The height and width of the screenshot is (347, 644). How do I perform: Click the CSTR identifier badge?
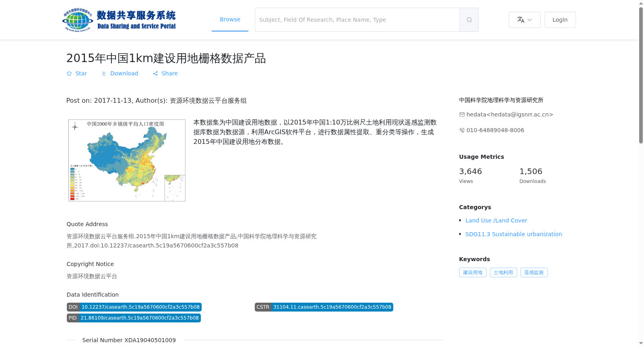tap(324, 307)
